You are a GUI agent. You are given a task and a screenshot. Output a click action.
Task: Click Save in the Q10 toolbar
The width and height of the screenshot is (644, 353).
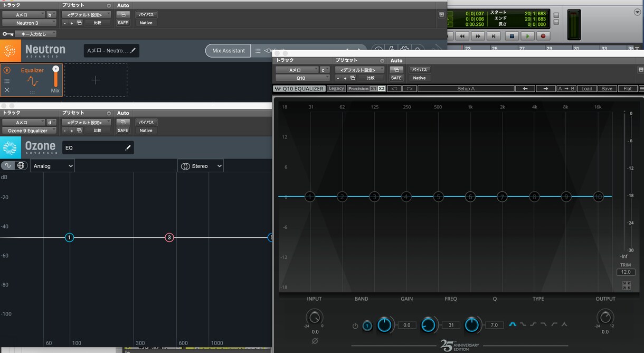(x=607, y=89)
